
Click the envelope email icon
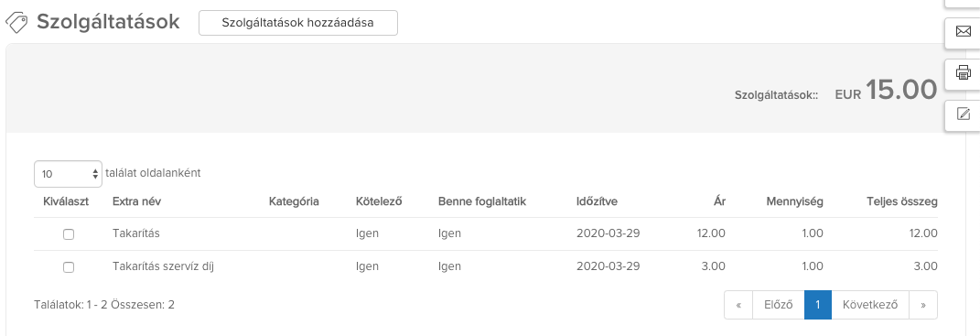pyautogui.click(x=964, y=32)
